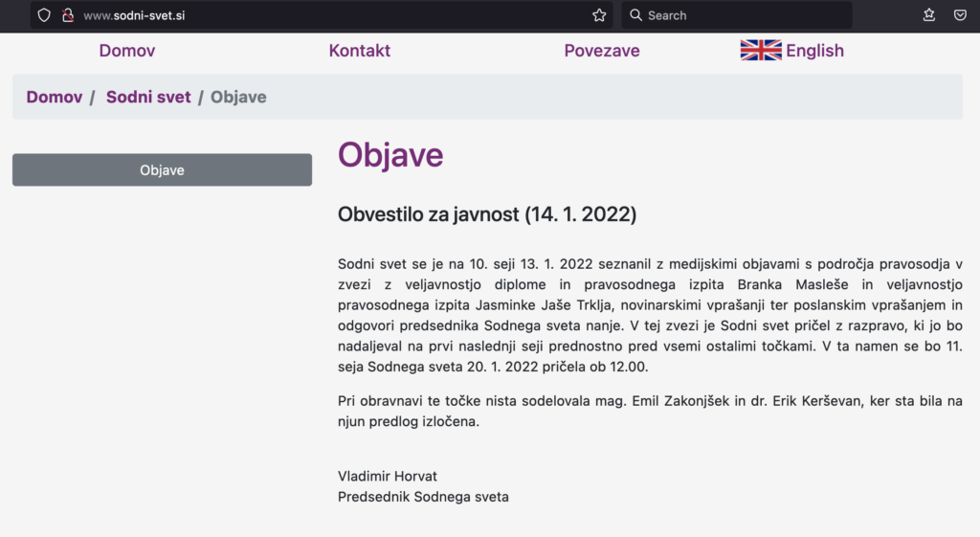The image size is (980, 537).
Task: Bookmark this page with the star icon
Action: coord(599,15)
